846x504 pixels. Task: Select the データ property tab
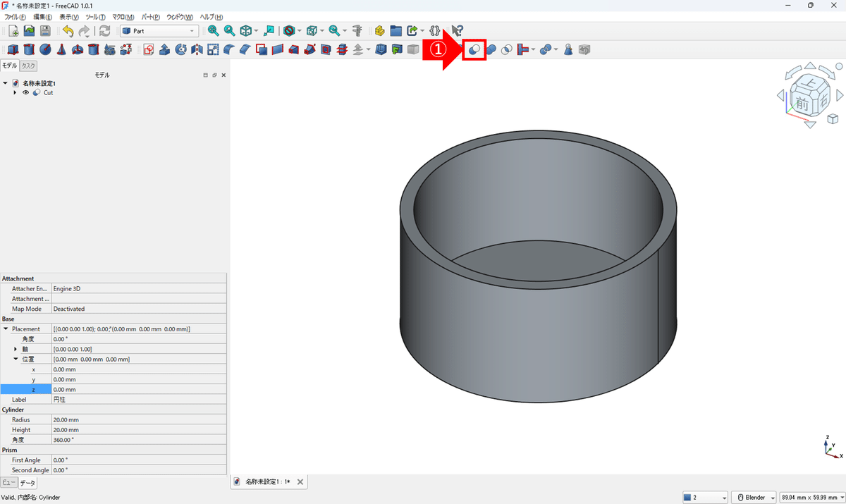[28, 483]
